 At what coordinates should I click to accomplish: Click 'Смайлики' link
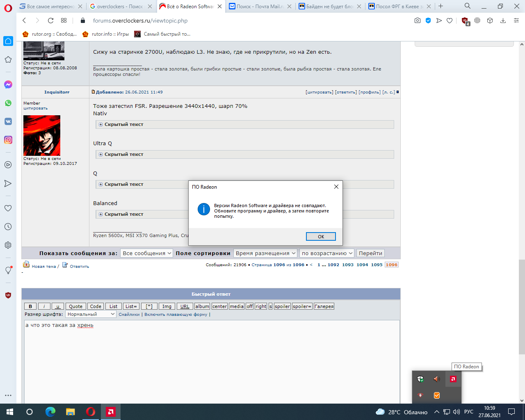[x=129, y=315]
